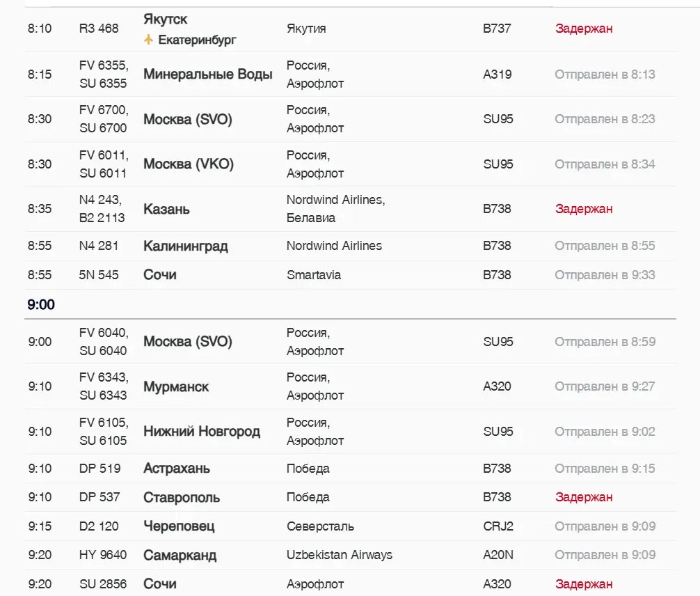Click the 9:00 hour section header
The width and height of the screenshot is (700, 596).
click(41, 305)
